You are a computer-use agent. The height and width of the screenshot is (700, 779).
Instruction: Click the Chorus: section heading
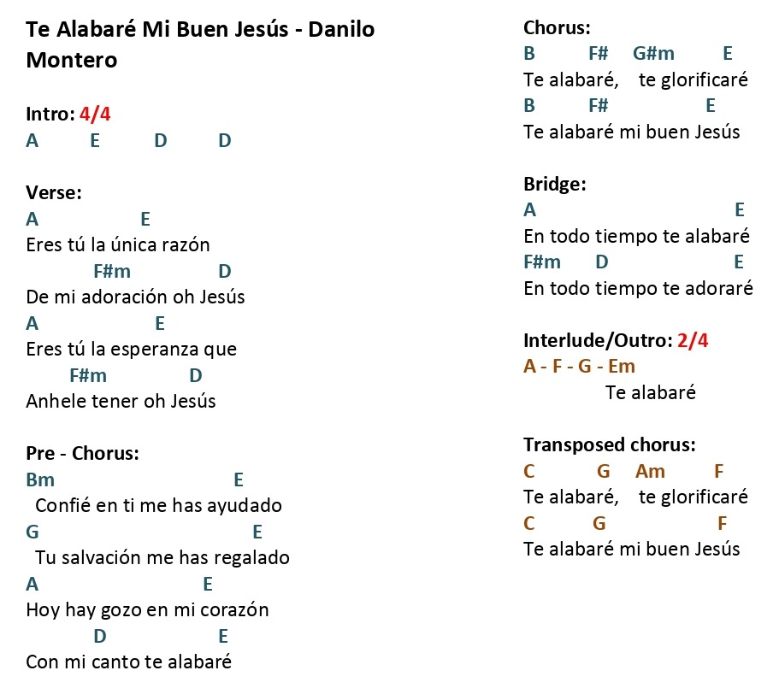coord(557,28)
